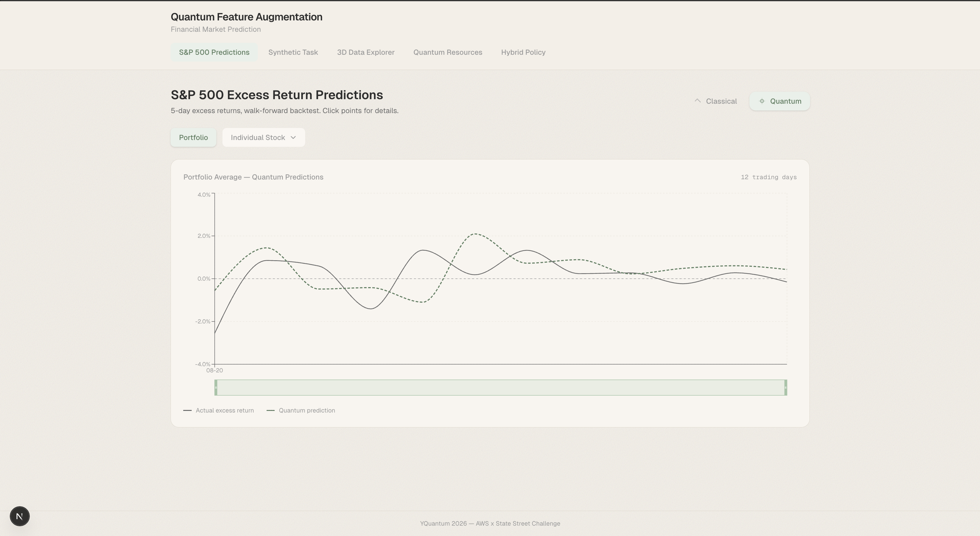Click the green date range brush bar

(500, 387)
